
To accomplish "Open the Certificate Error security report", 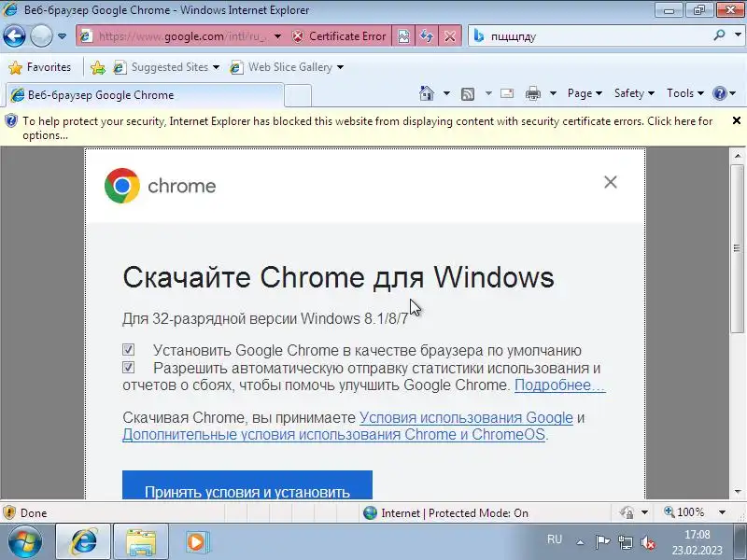I will [x=339, y=36].
